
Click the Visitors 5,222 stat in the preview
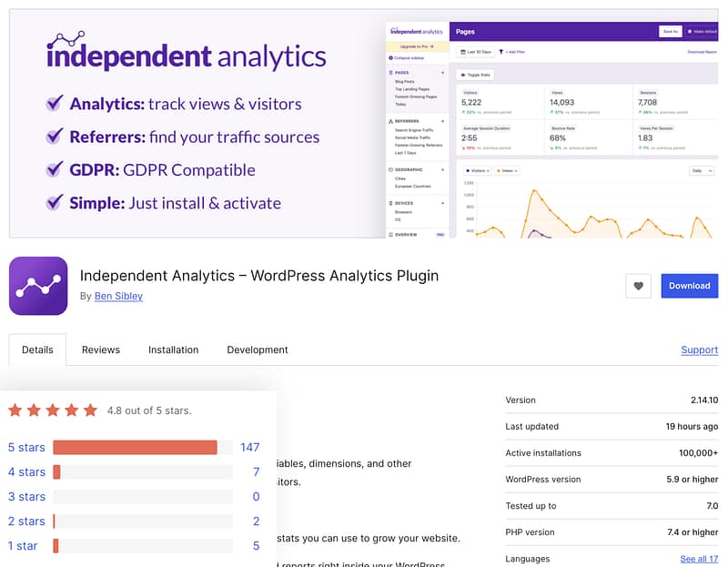(x=500, y=102)
